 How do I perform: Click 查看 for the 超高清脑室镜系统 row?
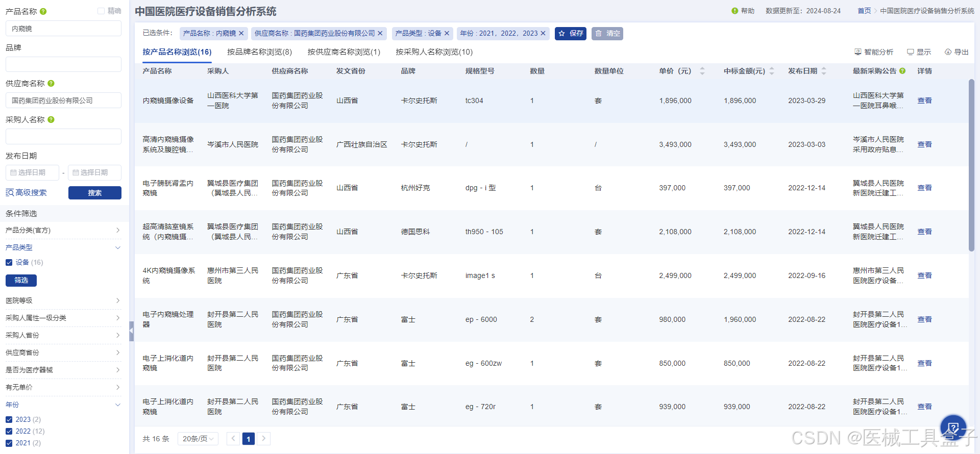click(924, 232)
